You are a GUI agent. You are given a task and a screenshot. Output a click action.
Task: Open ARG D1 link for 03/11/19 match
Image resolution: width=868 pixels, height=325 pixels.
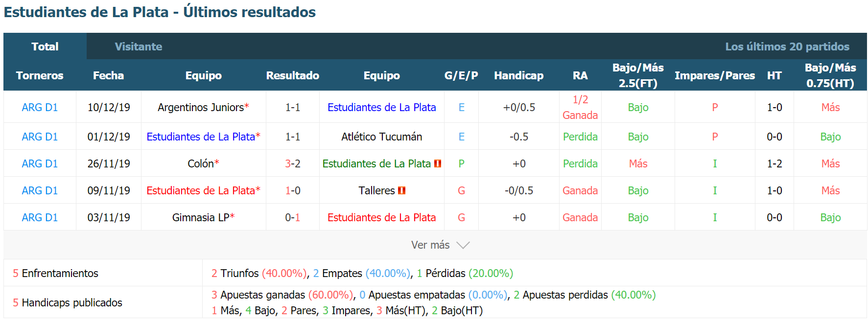[40, 217]
